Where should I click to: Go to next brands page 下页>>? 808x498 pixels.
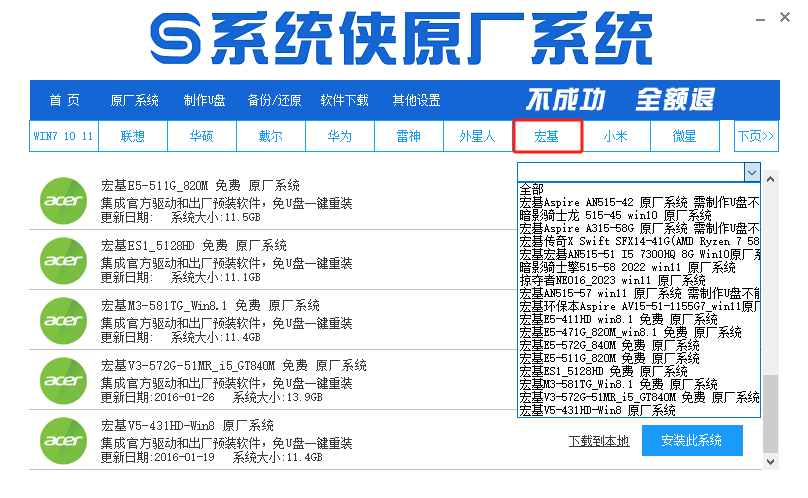[756, 136]
